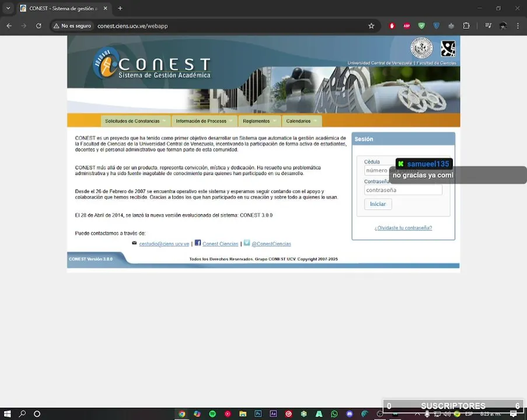Expand the Información de Procesos menu
The image size is (527, 420).
pos(204,121)
